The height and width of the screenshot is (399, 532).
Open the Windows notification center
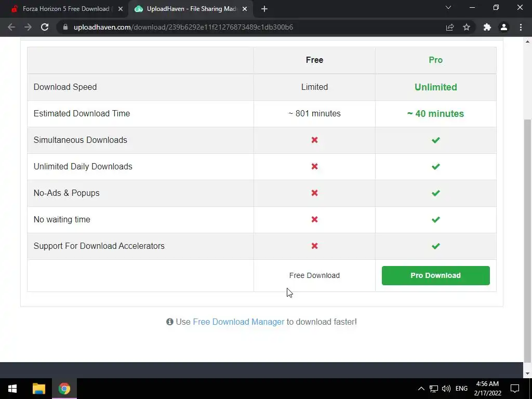[515, 389]
